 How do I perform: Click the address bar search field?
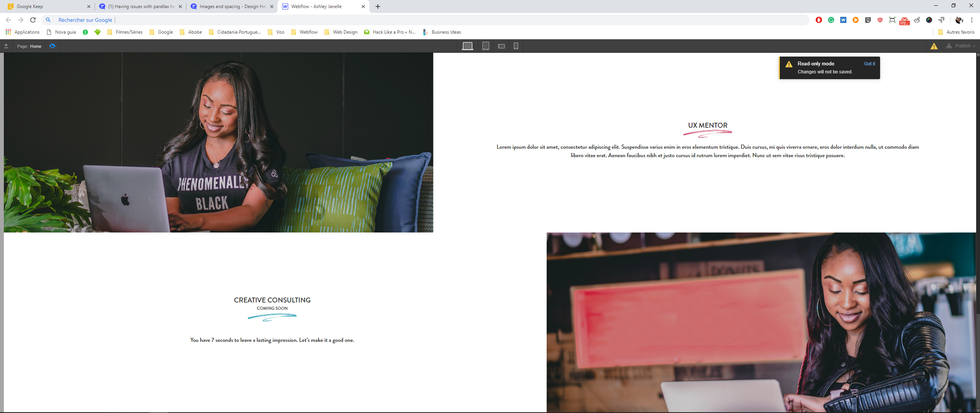421,20
